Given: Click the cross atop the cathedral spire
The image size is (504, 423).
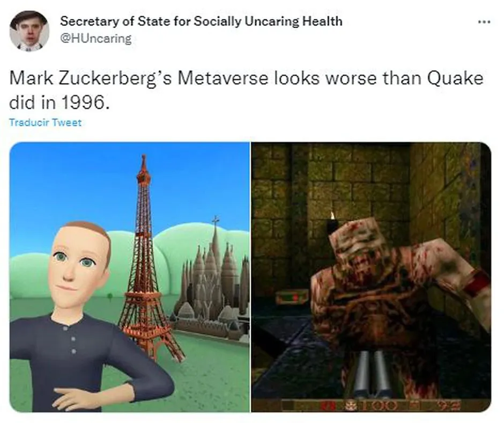Looking at the screenshot, I should tap(216, 221).
